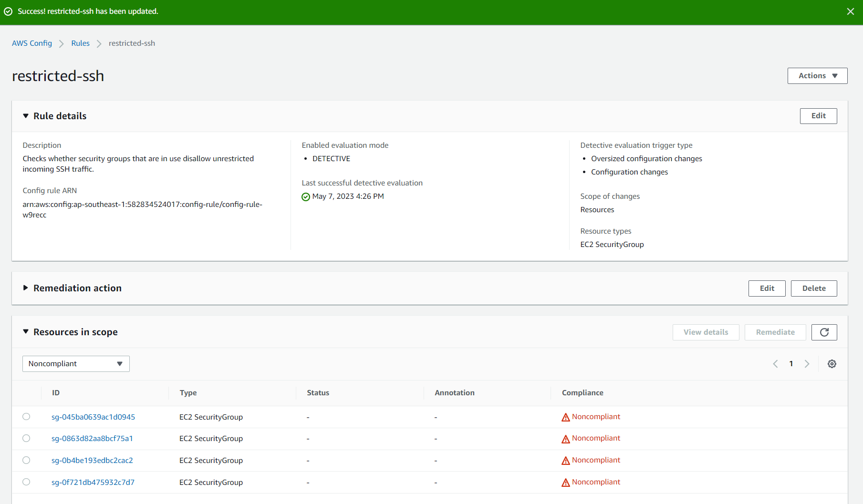863x504 pixels.
Task: Select radio button for sg-0863d82aa8bcf75a1
Action: pos(26,438)
